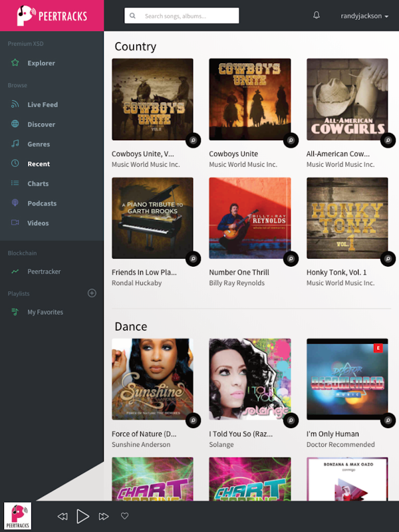
Task: Add a new playlist with plus icon
Action: point(92,293)
